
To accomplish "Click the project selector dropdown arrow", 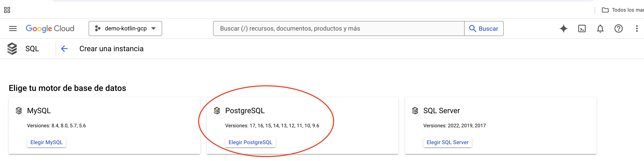I will 153,28.
